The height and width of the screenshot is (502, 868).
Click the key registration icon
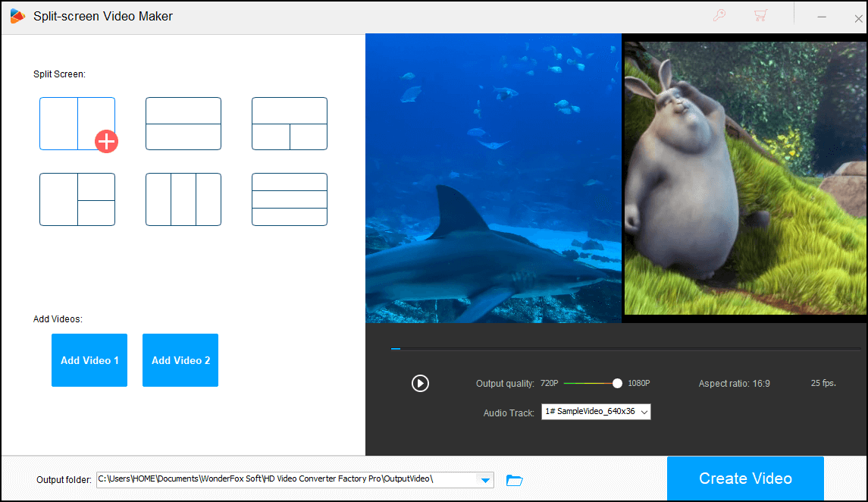click(719, 15)
